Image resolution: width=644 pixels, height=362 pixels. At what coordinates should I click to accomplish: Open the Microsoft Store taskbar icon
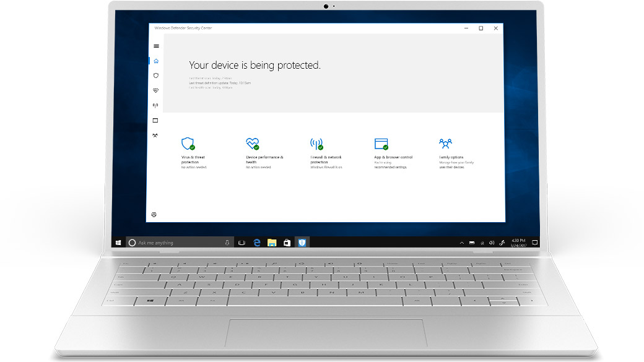[287, 242]
